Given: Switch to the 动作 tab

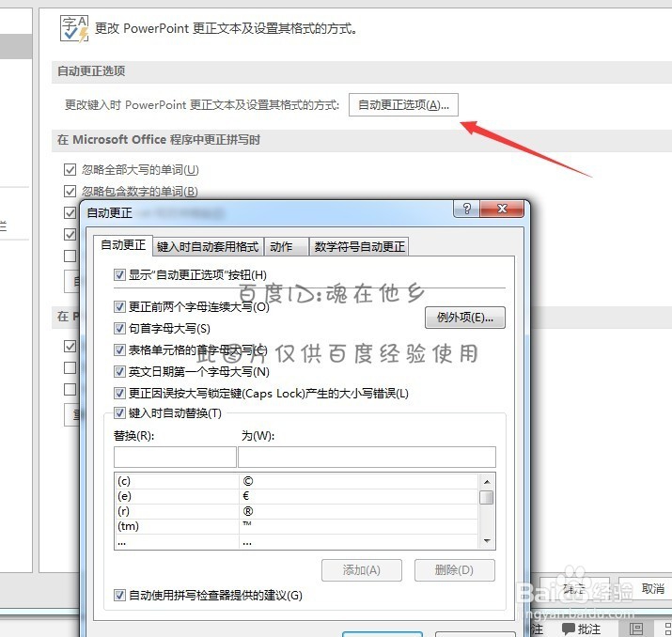Looking at the screenshot, I should [x=286, y=247].
